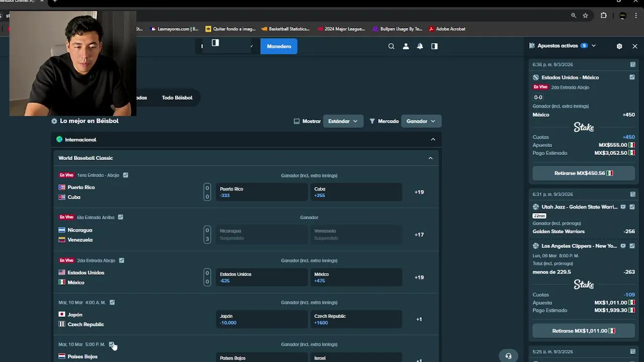644x362 pixels.
Task: Bet on Puerto Rico at -333
Action: coord(262,192)
